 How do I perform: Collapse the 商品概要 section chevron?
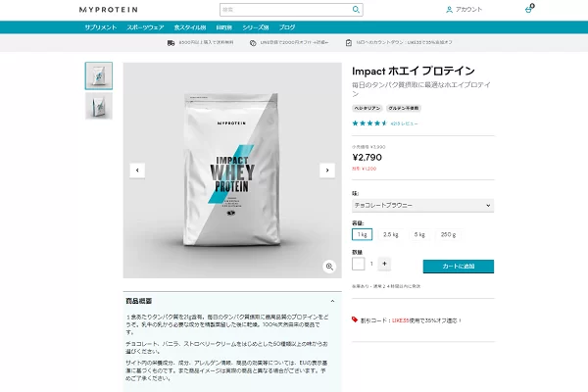[x=332, y=301]
